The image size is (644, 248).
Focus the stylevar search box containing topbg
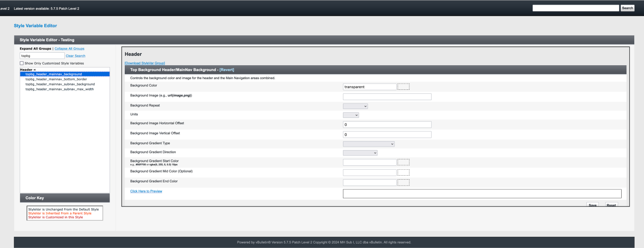42,56
